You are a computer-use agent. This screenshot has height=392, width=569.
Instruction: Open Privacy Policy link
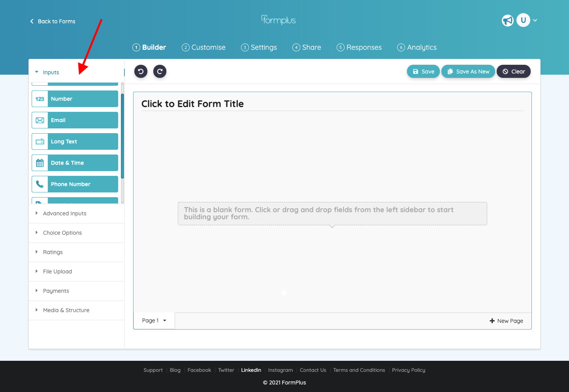(x=409, y=370)
